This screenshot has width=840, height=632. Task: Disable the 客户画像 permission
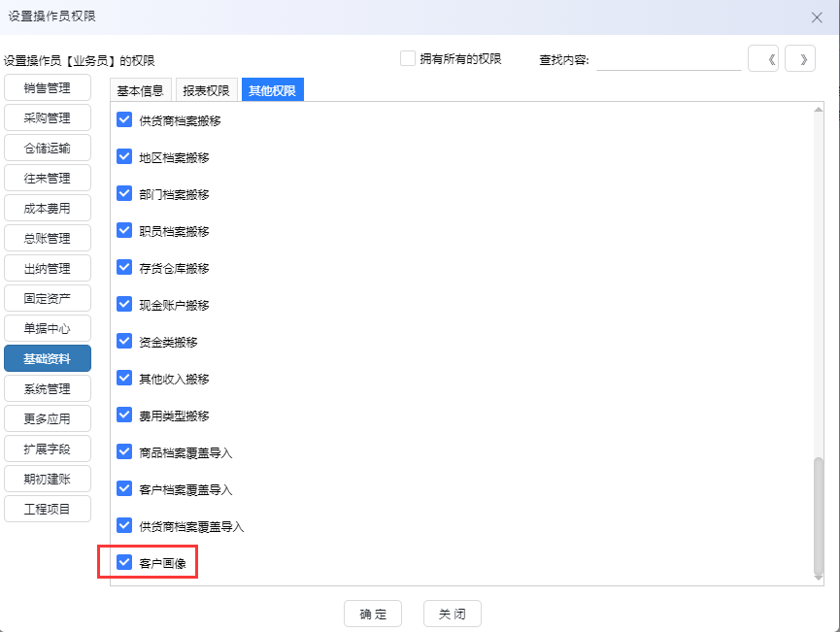point(124,562)
